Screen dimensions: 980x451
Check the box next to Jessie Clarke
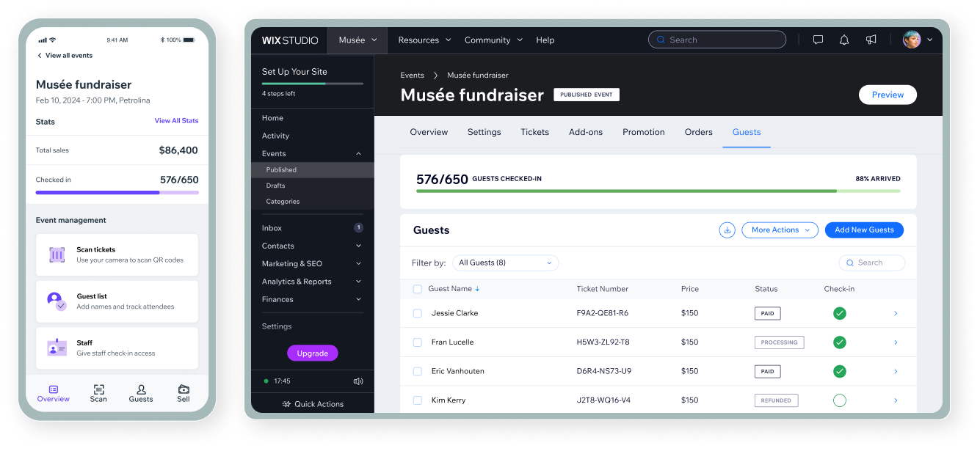(418, 313)
